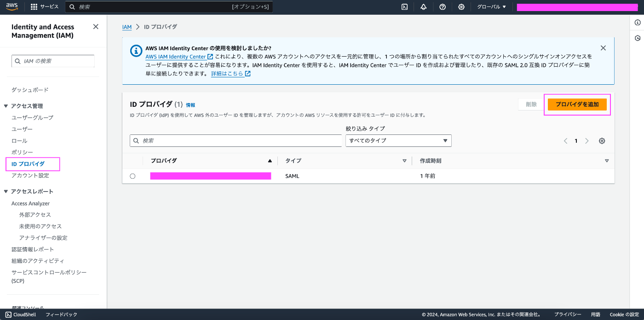Open サービスコントロールポリシー (SCP)
The height and width of the screenshot is (320, 644).
coord(49,276)
